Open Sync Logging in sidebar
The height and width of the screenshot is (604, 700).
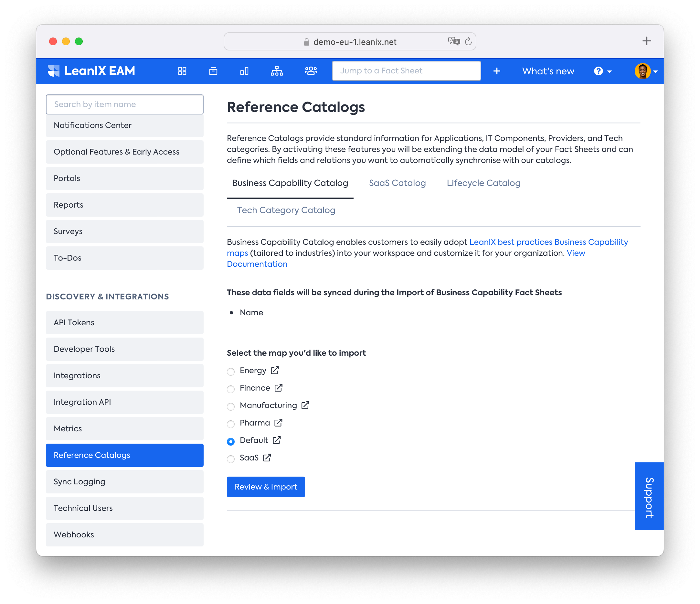pos(125,482)
